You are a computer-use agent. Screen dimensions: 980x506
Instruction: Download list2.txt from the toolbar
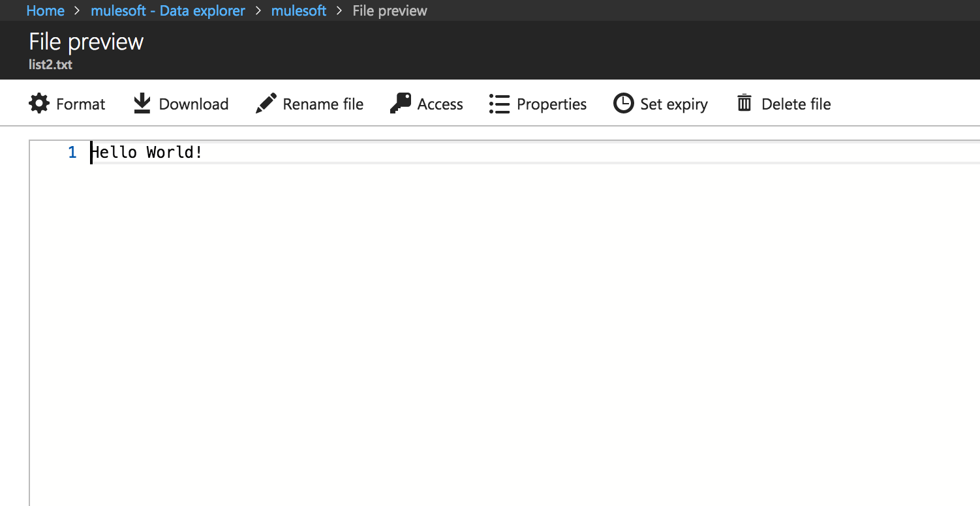[x=193, y=104]
